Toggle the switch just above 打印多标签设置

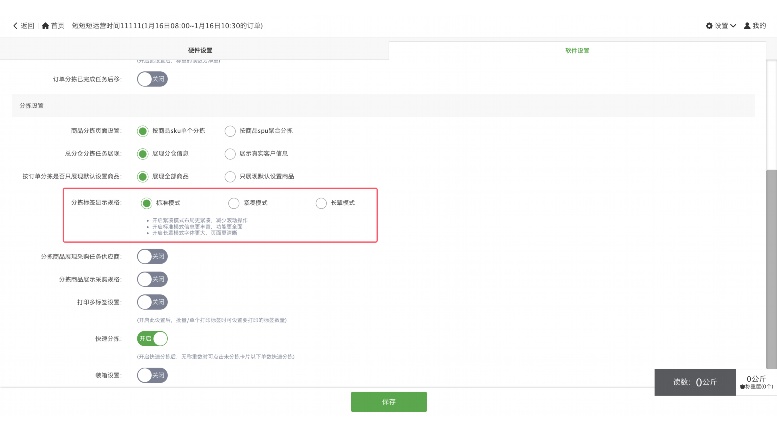click(153, 279)
